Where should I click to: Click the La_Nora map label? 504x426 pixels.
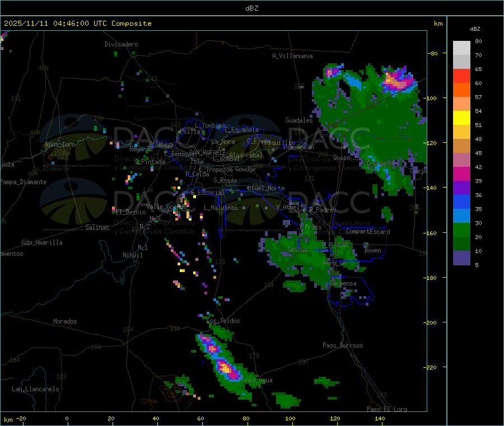tap(223, 142)
